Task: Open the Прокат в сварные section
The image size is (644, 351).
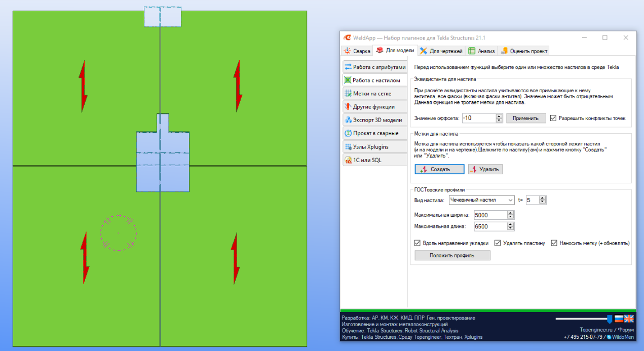Action: tap(375, 133)
